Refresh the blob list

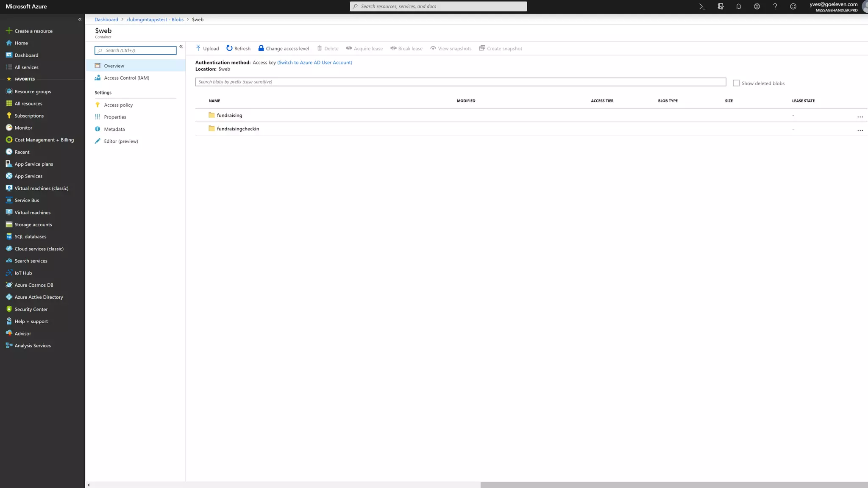[238, 48]
